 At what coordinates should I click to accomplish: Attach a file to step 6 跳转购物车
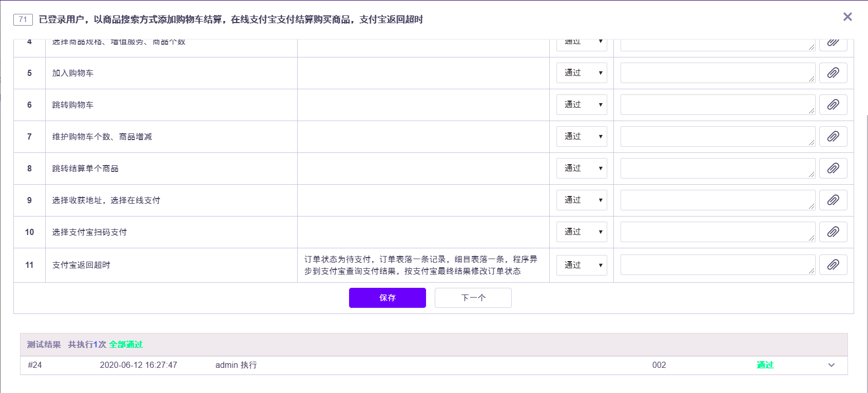point(833,105)
